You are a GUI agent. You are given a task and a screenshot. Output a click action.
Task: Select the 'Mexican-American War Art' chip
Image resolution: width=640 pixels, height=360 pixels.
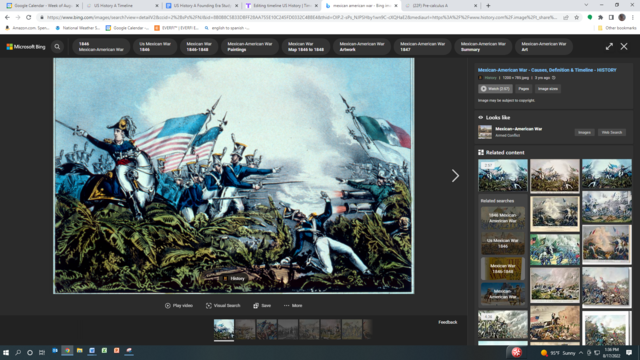point(544,47)
